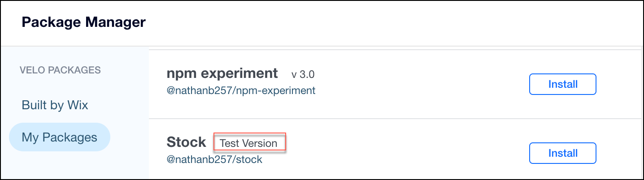644x180 pixels.
Task: Click the npm experiment package title
Action: pyautogui.click(x=222, y=73)
